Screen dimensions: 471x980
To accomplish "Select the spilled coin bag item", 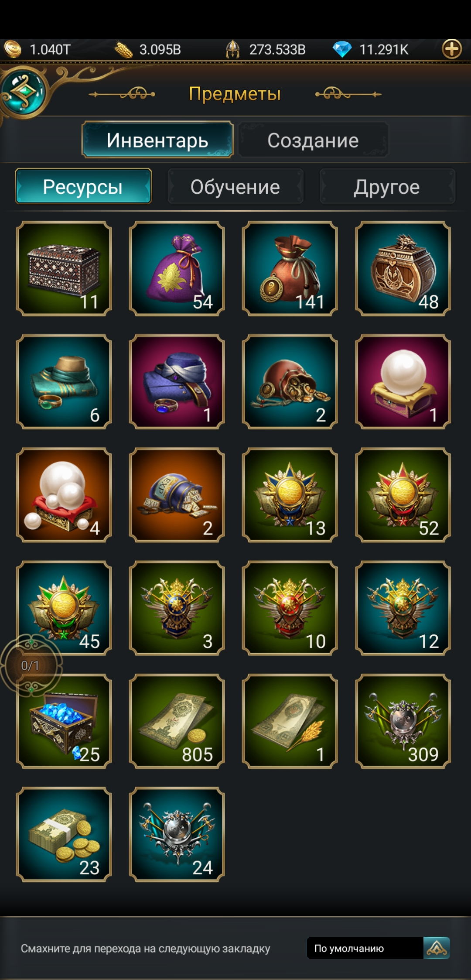I will click(290, 382).
